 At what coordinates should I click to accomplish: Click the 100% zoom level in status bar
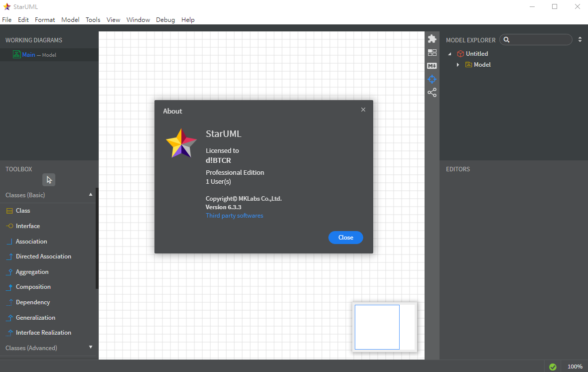coord(575,367)
